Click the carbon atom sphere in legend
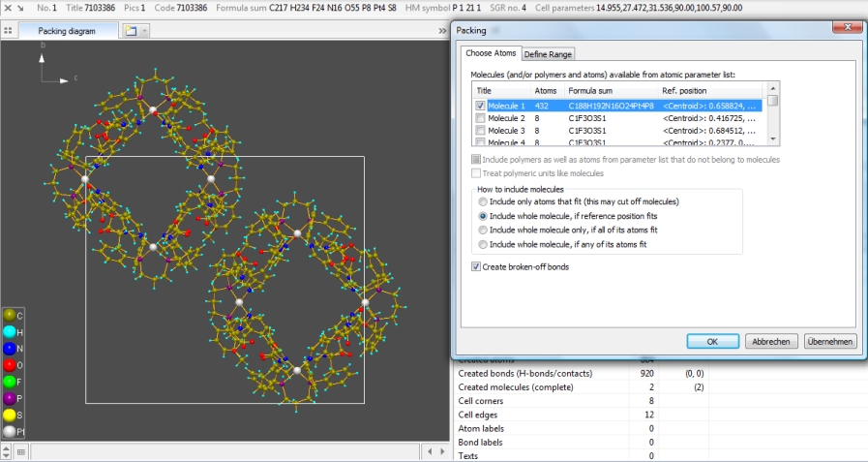Image resolution: width=868 pixels, height=462 pixels. coord(10,315)
